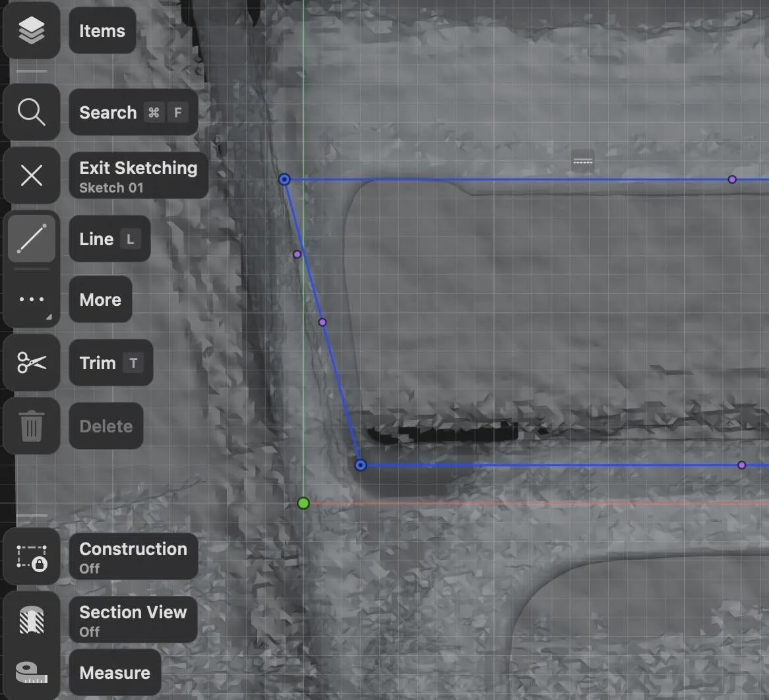The height and width of the screenshot is (700, 769).
Task: Select the upper purple point on diagonal line
Action: click(x=297, y=254)
